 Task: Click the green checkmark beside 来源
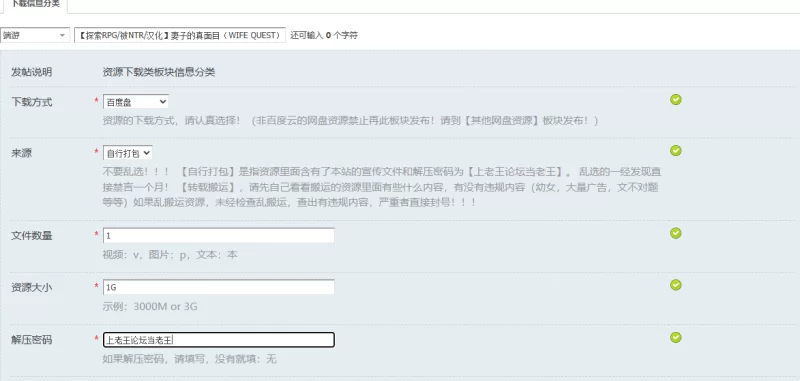coord(676,150)
